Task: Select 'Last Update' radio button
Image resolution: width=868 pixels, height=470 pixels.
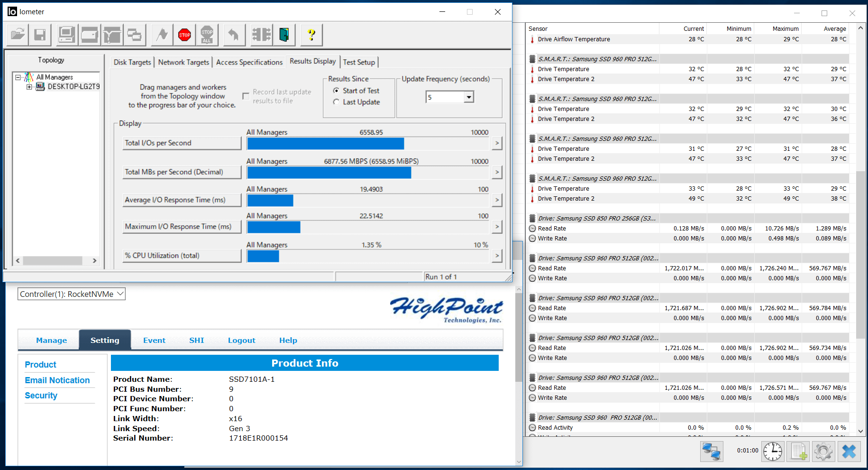Action: (336, 102)
